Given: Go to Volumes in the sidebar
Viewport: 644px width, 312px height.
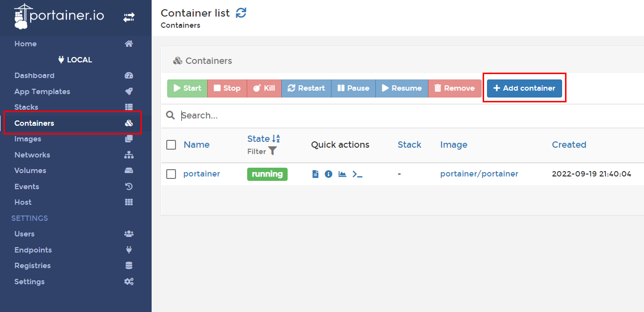Looking at the screenshot, I should pyautogui.click(x=30, y=171).
